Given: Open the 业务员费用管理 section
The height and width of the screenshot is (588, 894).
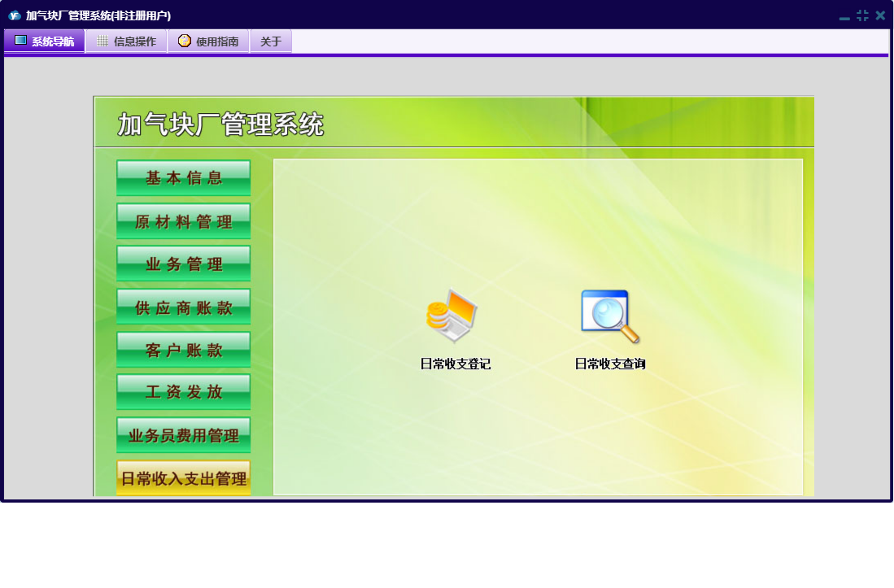Looking at the screenshot, I should pyautogui.click(x=184, y=435).
